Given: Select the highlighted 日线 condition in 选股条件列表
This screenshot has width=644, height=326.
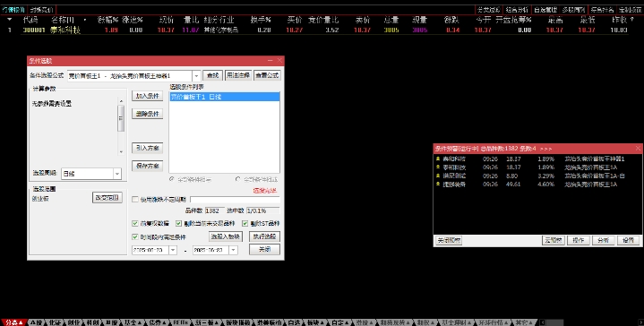Looking at the screenshot, I should point(224,97).
